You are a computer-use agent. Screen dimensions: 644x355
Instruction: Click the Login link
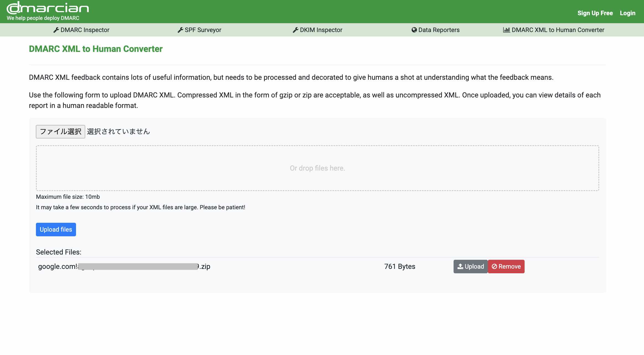(627, 13)
